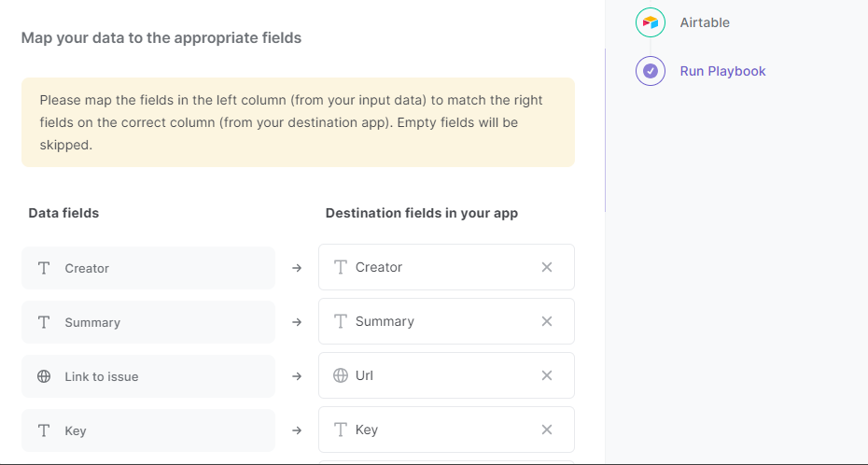
Task: Click text-type icon in Summary destination field
Action: (x=340, y=321)
